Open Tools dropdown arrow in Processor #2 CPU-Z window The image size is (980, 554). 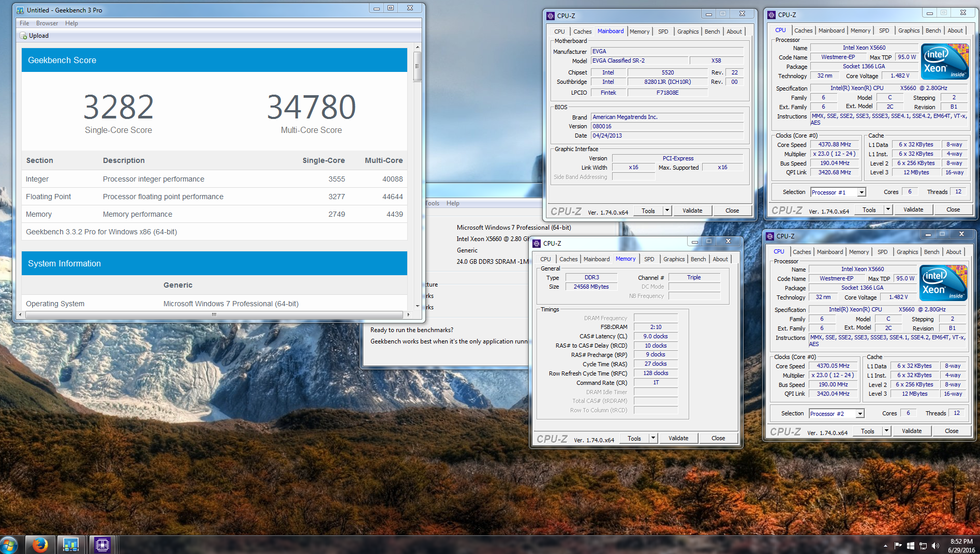(886, 431)
